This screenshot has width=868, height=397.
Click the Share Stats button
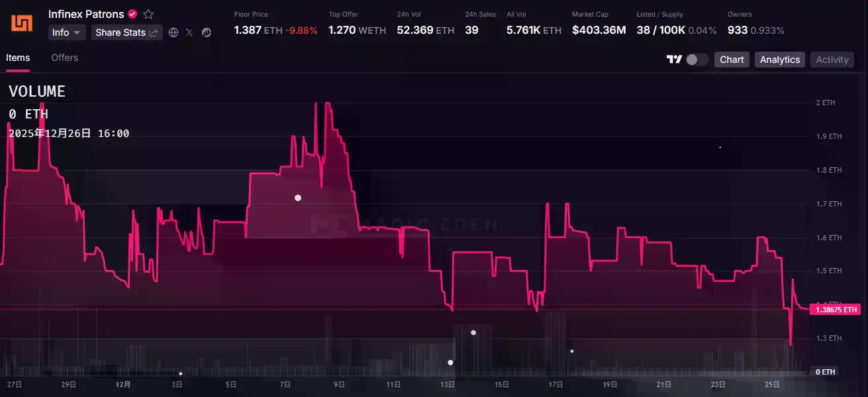[x=126, y=32]
